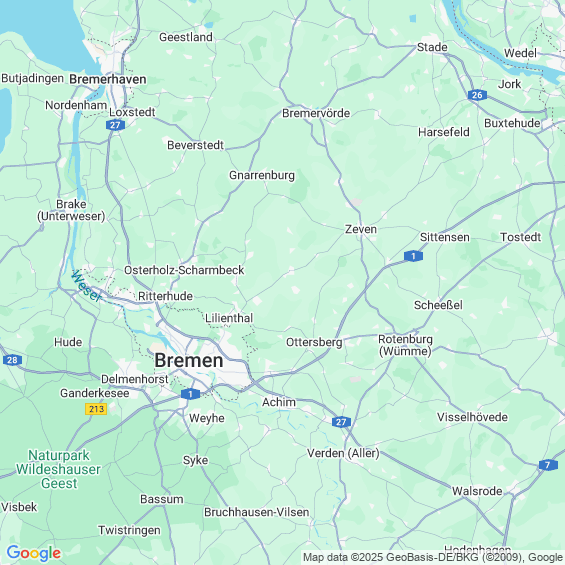Select the Zeven town label

[x=361, y=229]
